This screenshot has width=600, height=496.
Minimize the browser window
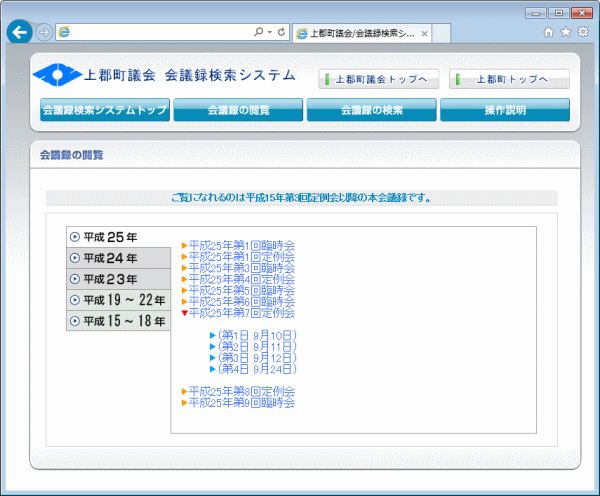pos(536,13)
